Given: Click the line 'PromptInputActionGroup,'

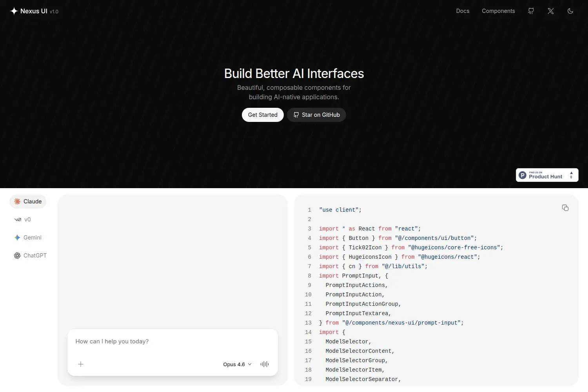Looking at the screenshot, I should [363, 304].
